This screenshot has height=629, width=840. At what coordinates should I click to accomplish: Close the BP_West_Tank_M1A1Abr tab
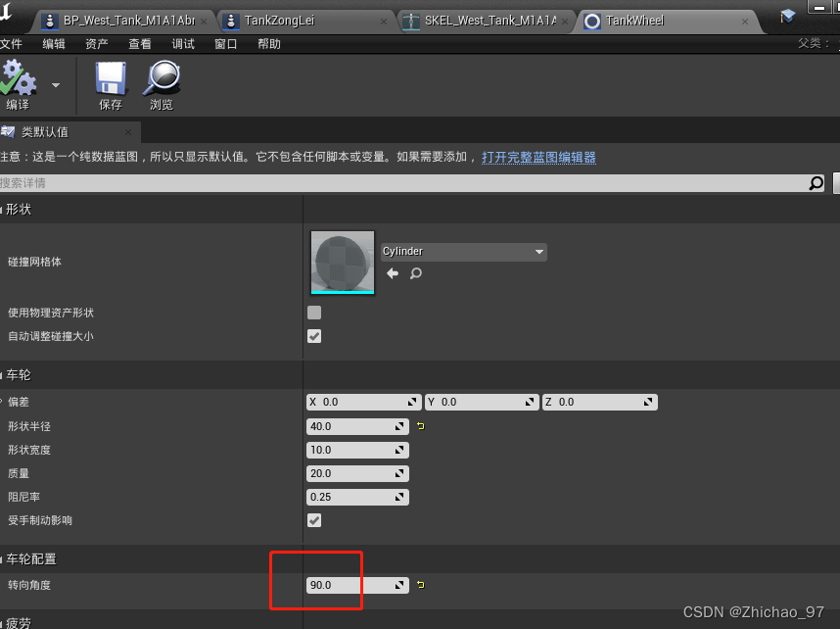click(204, 22)
